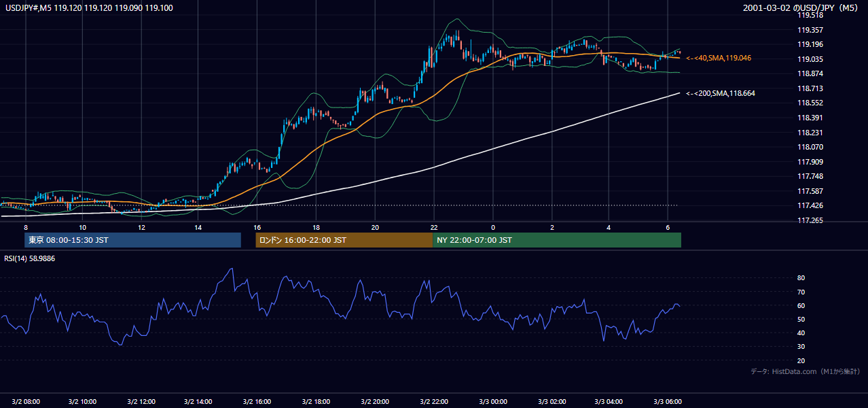Image resolution: width=868 pixels, height=408 pixels.
Task: Click the RSI 40 level label
Action: coord(801,333)
